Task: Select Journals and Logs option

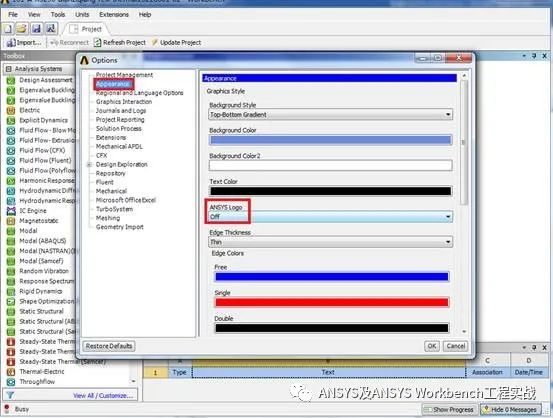Action: 121,110
